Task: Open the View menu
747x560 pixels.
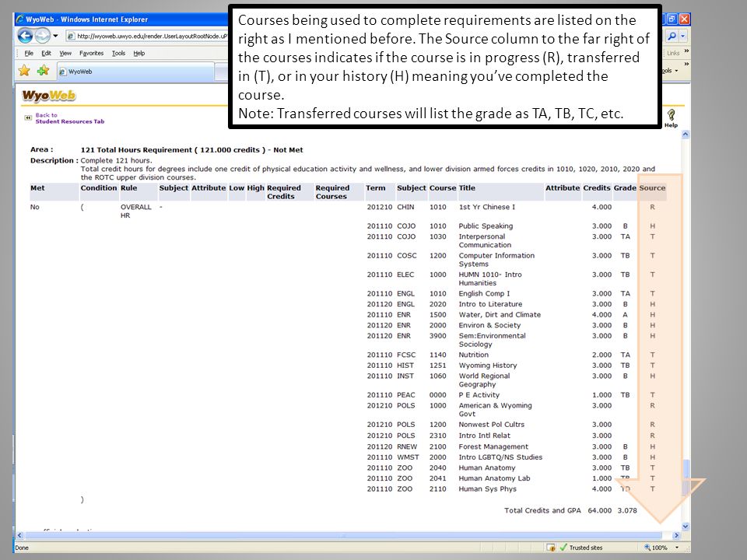Action: point(65,54)
